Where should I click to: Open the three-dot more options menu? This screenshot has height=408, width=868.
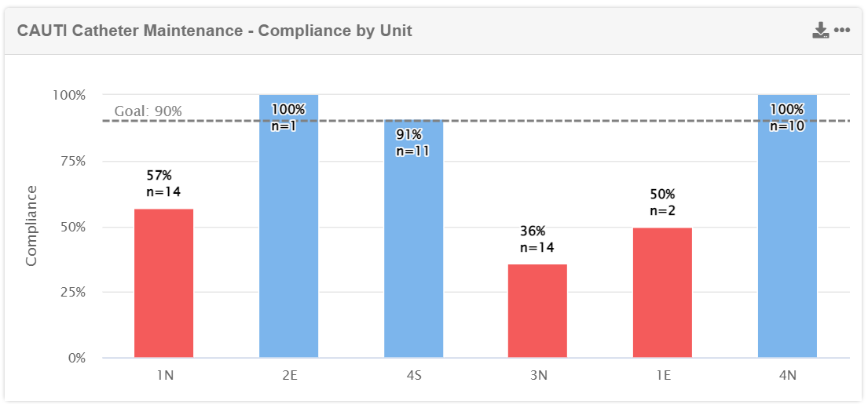coord(842,31)
